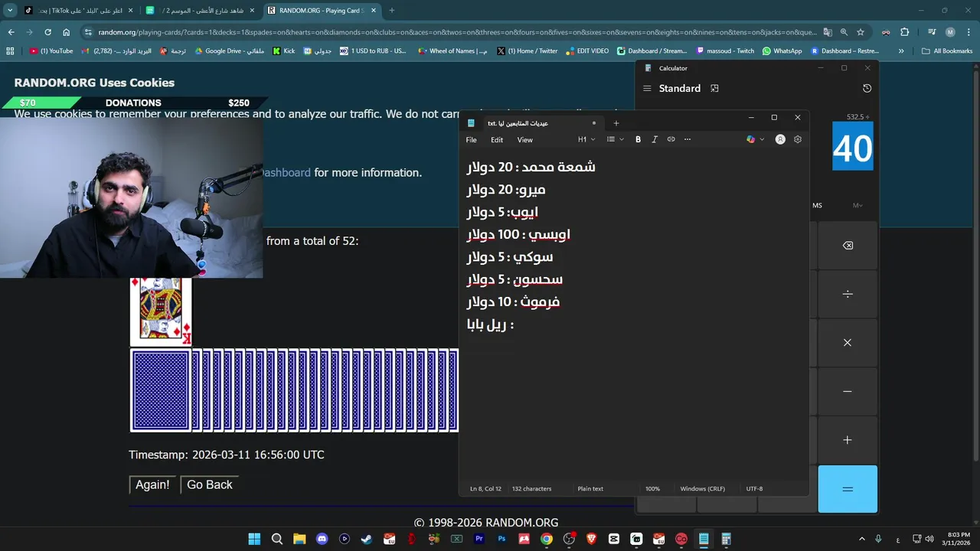The width and height of the screenshot is (980, 551).
Task: Switch to RANDOM.ORG Playing Card tab
Action: (x=322, y=11)
